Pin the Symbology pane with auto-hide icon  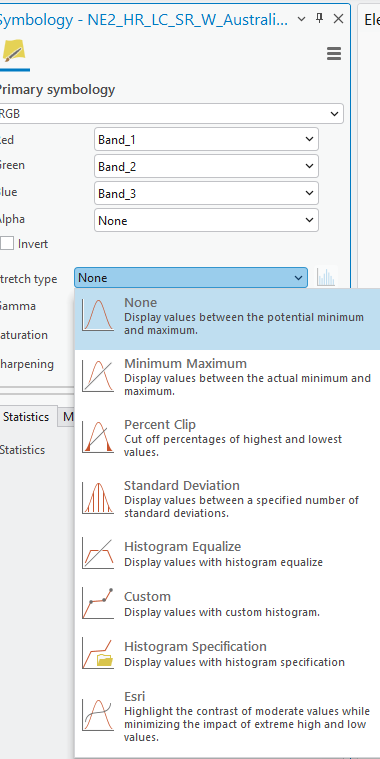click(x=319, y=19)
